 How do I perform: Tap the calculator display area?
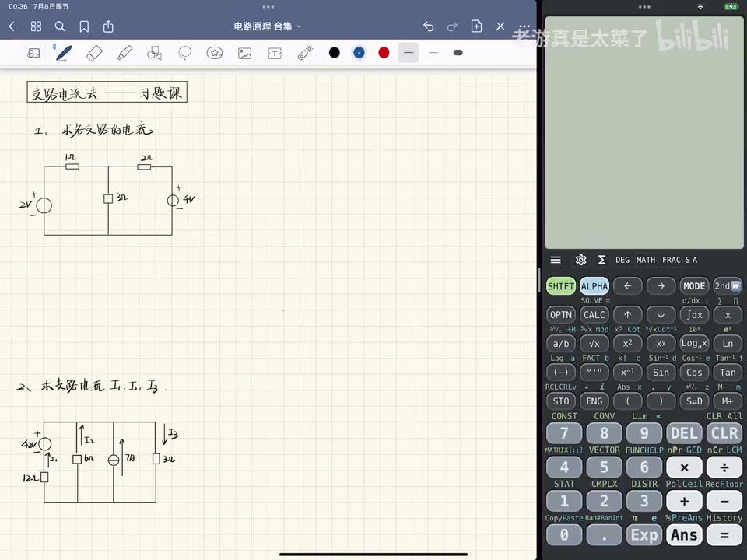[644, 132]
